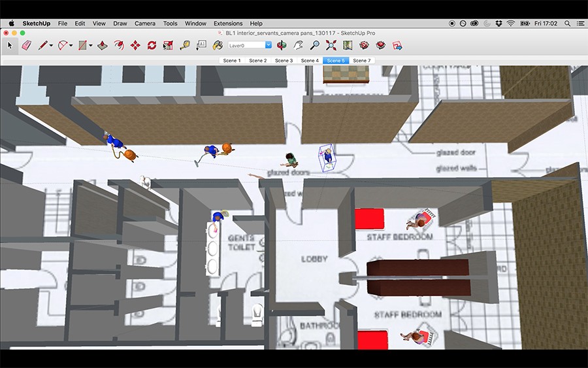Open the Extension Warehouse icon
This screenshot has height=368, width=588.
click(x=381, y=46)
